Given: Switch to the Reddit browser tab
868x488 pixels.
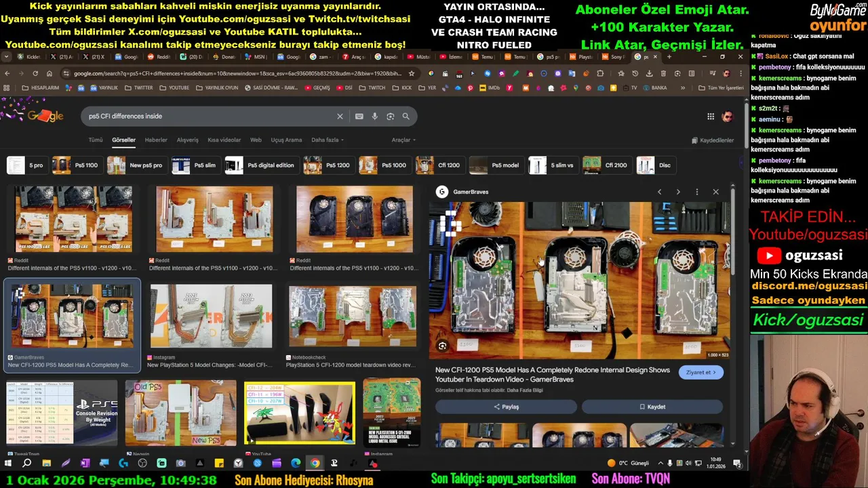Looking at the screenshot, I should (x=159, y=57).
